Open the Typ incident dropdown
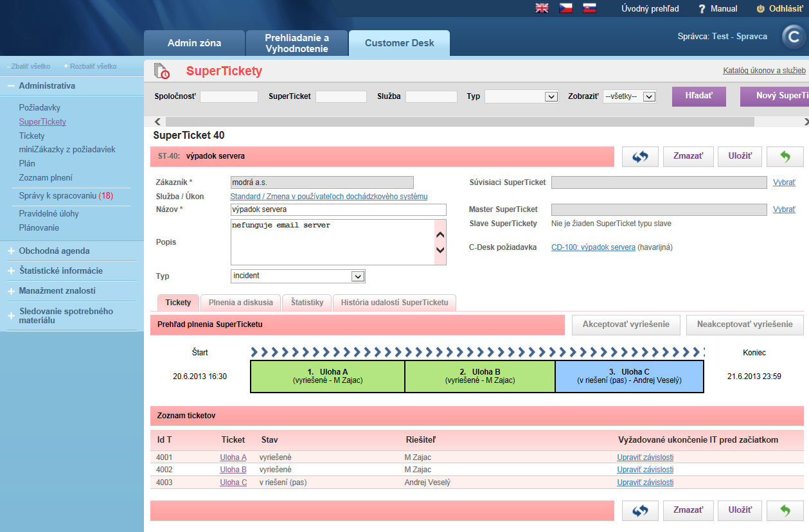The height and width of the screenshot is (532, 809). (298, 276)
